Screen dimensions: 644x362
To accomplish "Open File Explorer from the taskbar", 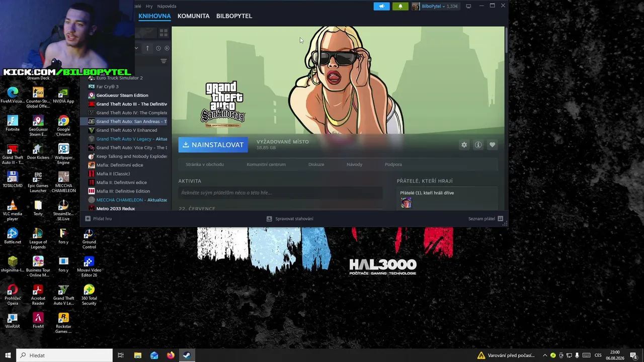I will click(138, 355).
